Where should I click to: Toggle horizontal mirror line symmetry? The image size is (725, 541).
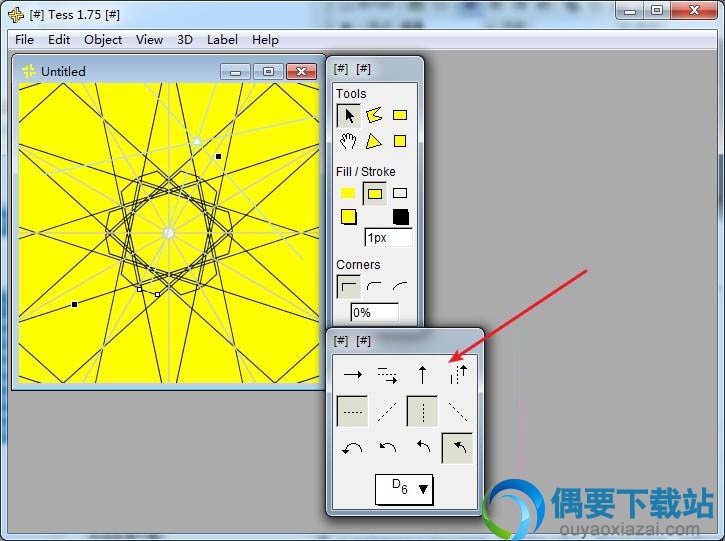353,411
